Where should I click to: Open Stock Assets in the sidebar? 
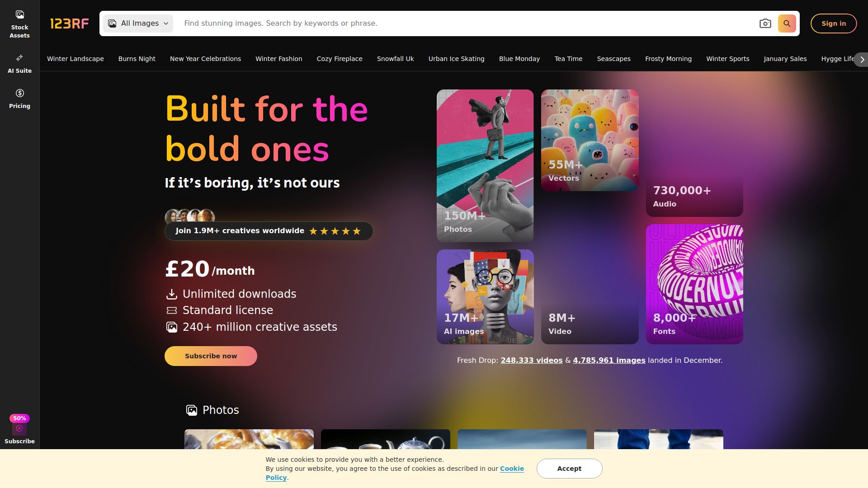click(19, 24)
